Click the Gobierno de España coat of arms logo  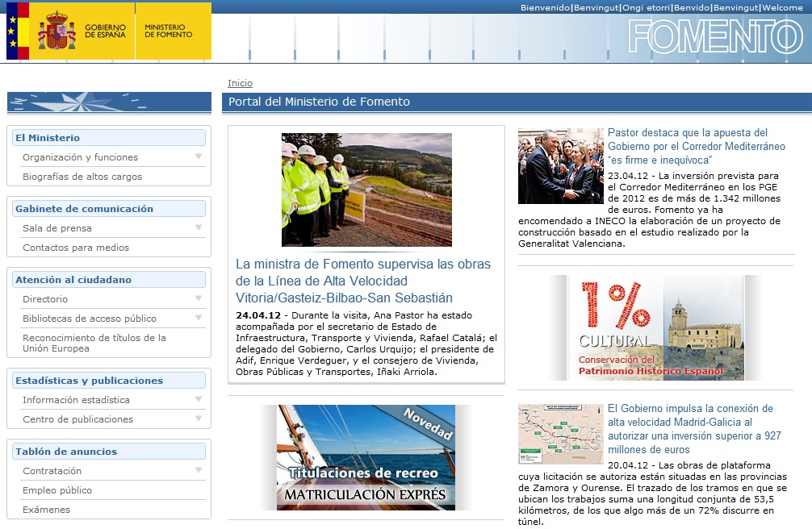tap(57, 31)
